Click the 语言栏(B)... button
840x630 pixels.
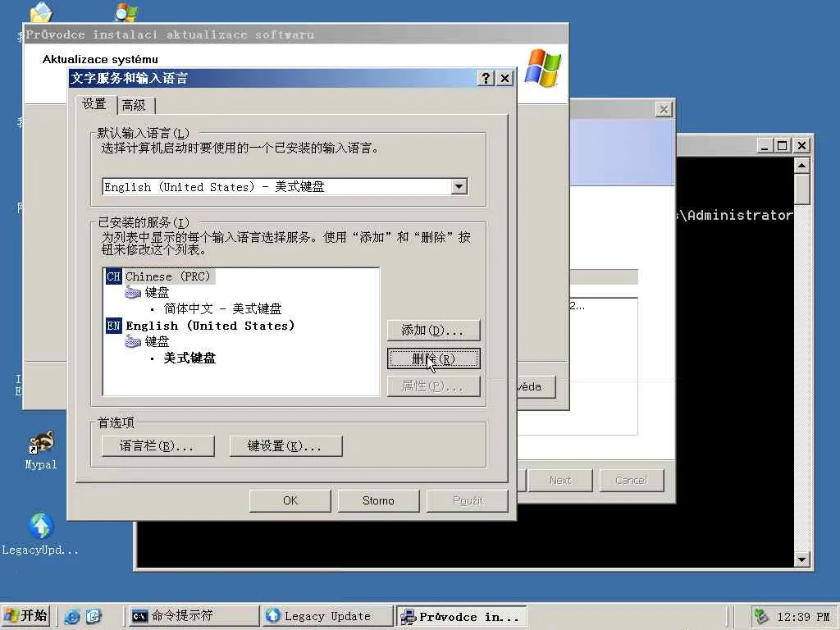pyautogui.click(x=157, y=445)
